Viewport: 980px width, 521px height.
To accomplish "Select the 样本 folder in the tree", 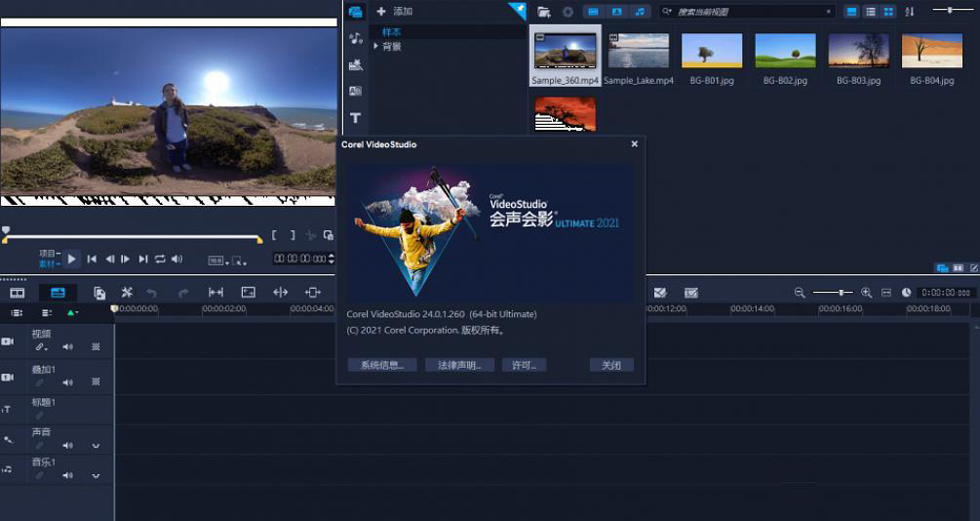I will click(392, 32).
